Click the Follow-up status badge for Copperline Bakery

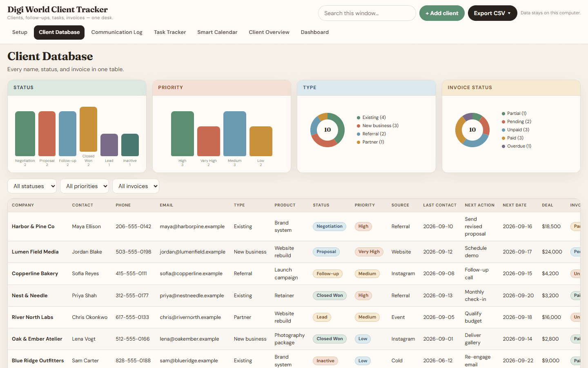click(327, 274)
